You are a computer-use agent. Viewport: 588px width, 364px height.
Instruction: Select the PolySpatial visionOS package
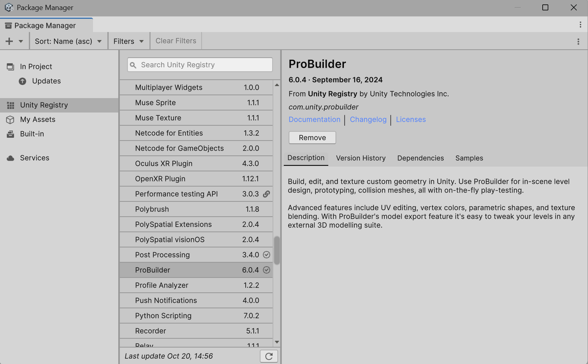(x=196, y=239)
